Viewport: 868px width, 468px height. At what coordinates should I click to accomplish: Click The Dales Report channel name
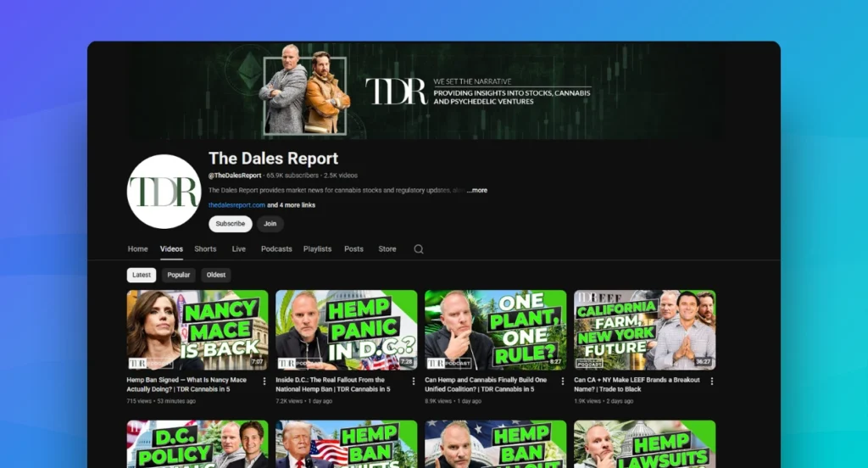click(274, 159)
